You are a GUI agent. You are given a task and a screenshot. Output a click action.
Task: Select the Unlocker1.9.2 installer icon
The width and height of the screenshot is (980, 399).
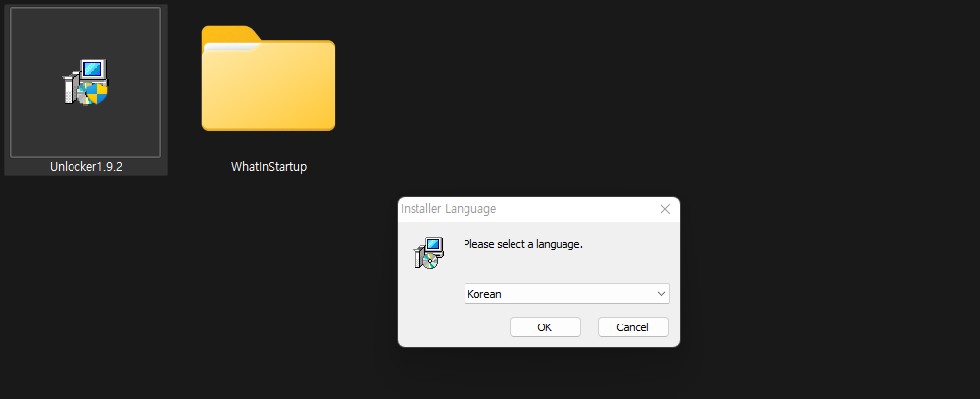85,82
